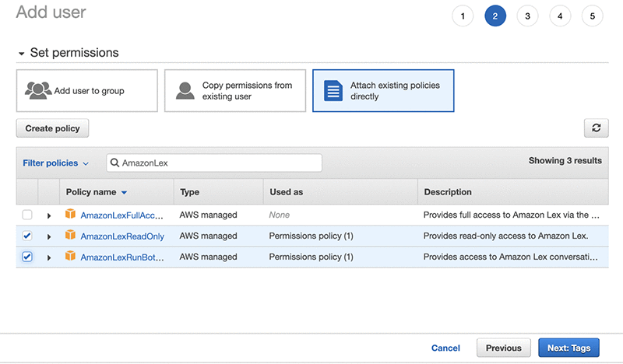Expand the AmazonLexFullAccess row details
The image size is (623, 364).
tap(49, 215)
